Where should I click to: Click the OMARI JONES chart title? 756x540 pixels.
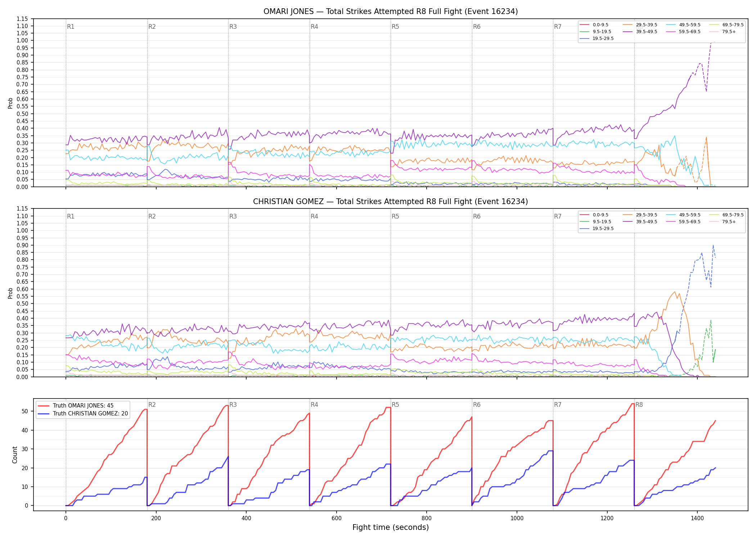[391, 12]
